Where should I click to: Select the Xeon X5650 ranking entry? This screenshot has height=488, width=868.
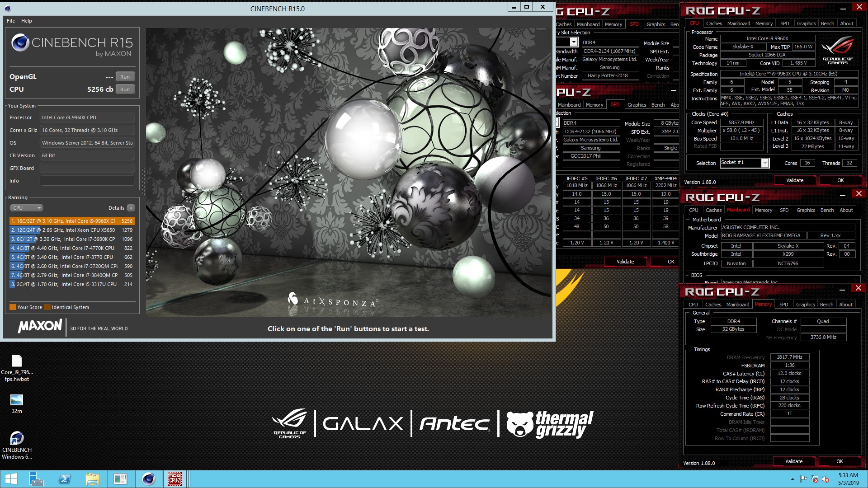pyautogui.click(x=72, y=230)
